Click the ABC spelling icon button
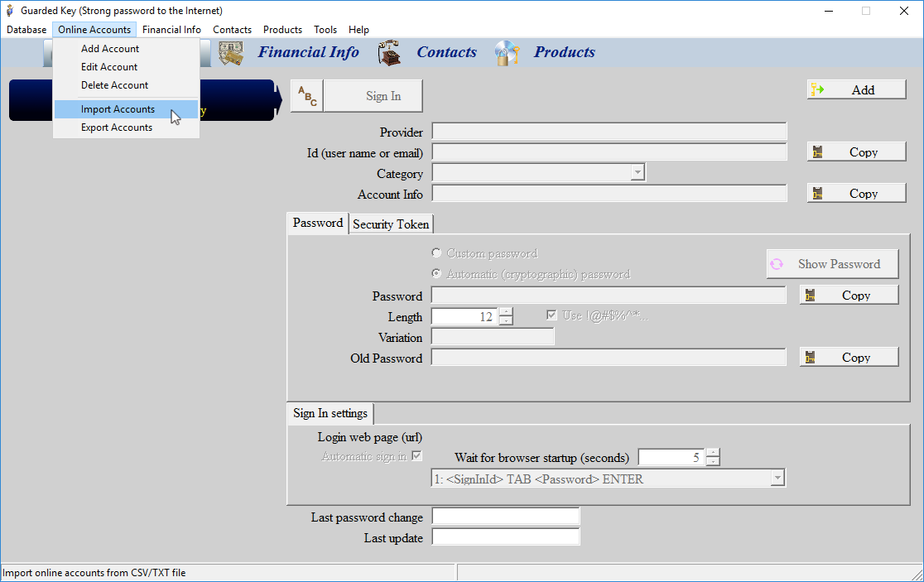 [x=307, y=96]
